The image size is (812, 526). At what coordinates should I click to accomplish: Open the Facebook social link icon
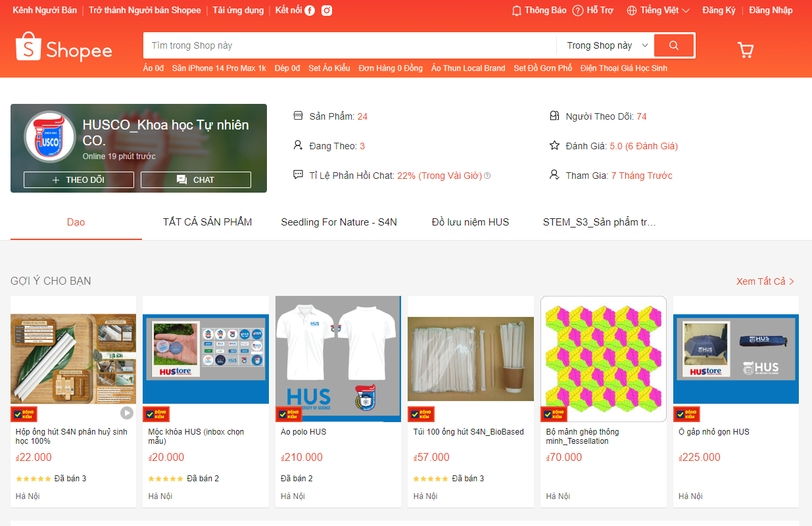310,11
